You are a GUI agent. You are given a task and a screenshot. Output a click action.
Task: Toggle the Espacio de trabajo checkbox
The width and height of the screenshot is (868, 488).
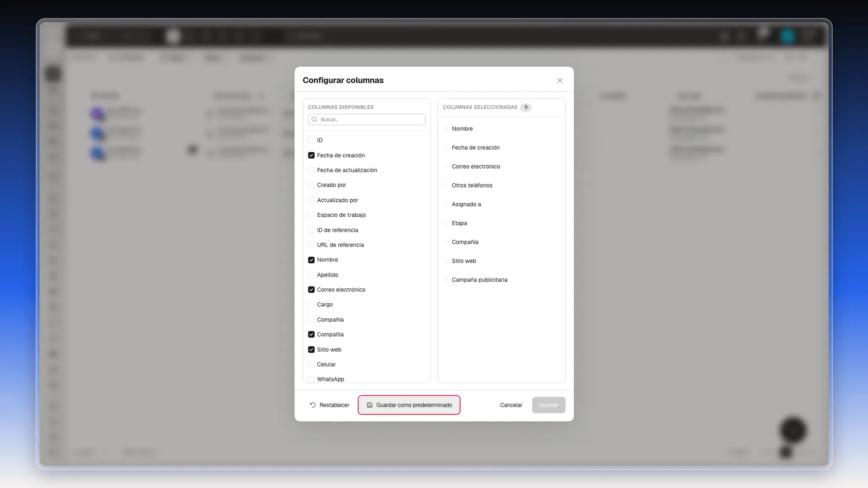click(x=311, y=215)
